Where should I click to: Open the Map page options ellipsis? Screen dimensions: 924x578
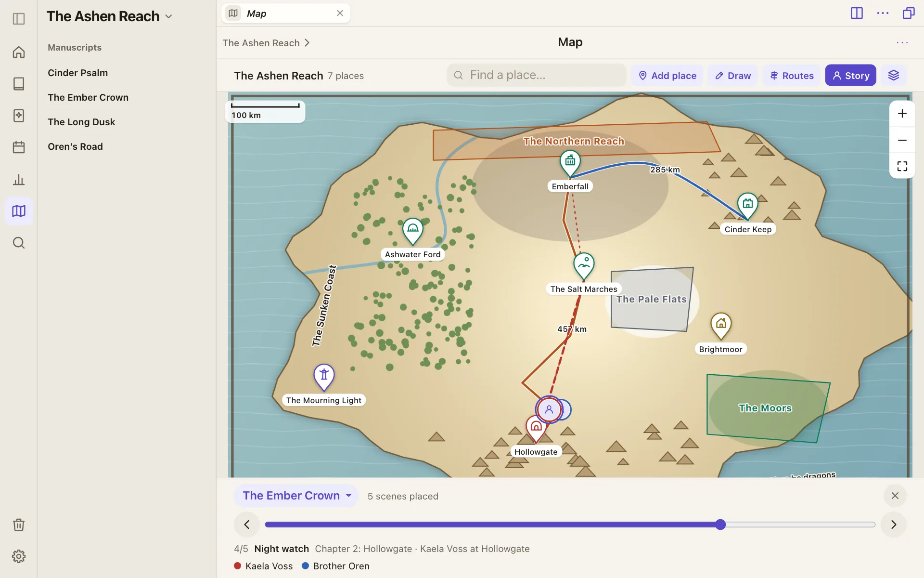tap(902, 43)
